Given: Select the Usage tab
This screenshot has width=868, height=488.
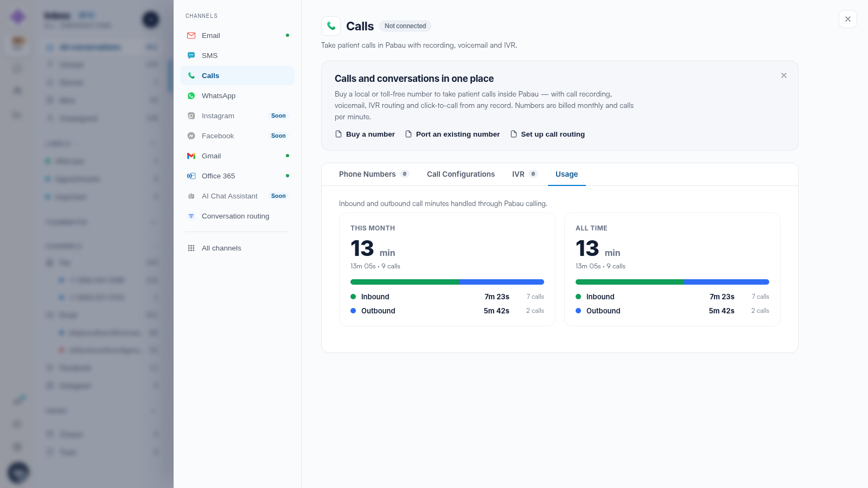Looking at the screenshot, I should pos(567,174).
